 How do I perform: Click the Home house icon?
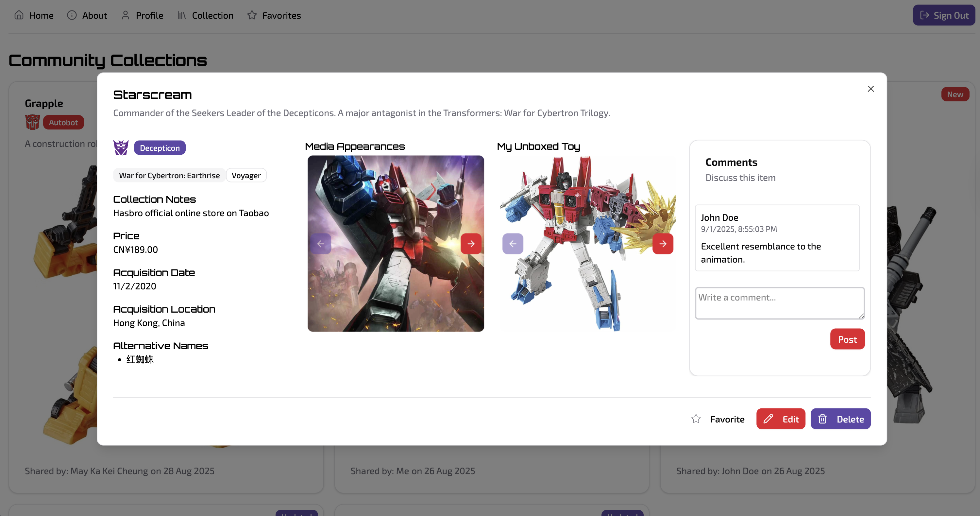coord(19,15)
